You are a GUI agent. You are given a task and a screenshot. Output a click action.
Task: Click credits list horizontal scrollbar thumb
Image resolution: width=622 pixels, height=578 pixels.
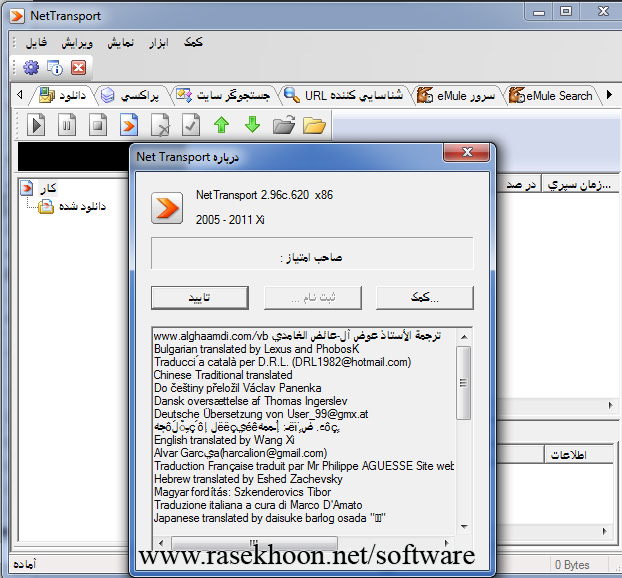point(254,542)
